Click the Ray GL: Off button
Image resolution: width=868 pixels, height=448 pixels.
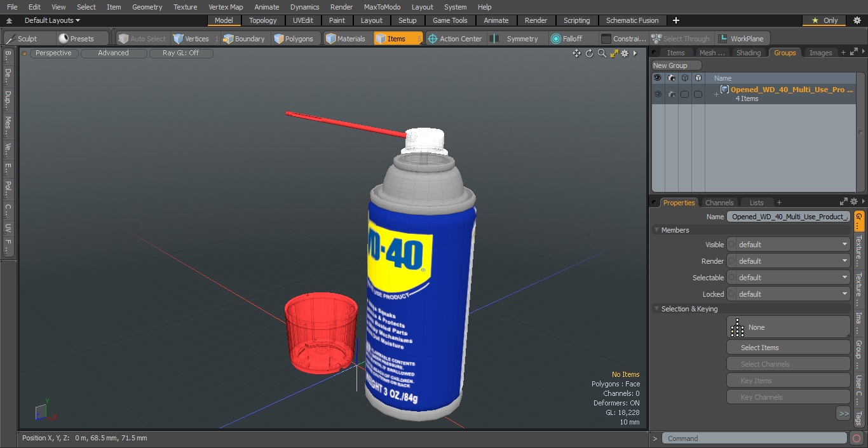point(180,53)
